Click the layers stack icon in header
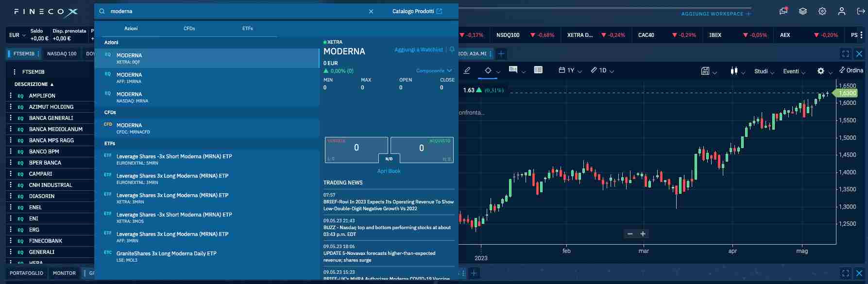Screen dimensions: 868x284 tap(803, 11)
